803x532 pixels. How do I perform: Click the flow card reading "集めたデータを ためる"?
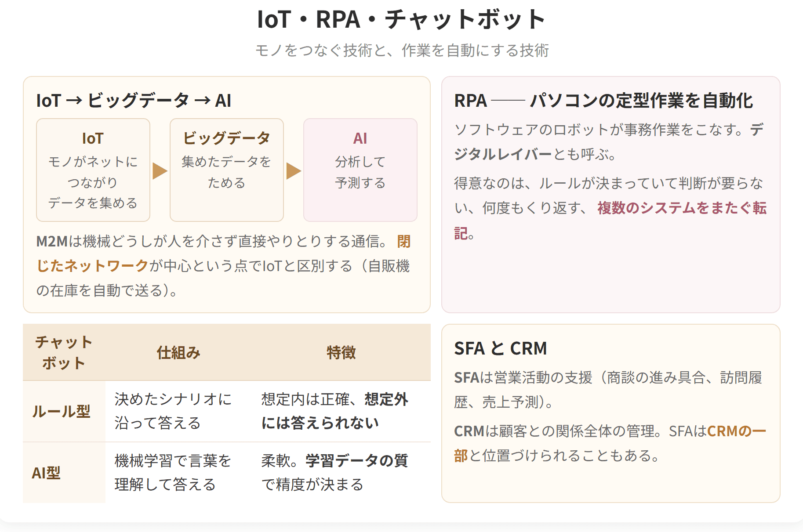tap(227, 170)
